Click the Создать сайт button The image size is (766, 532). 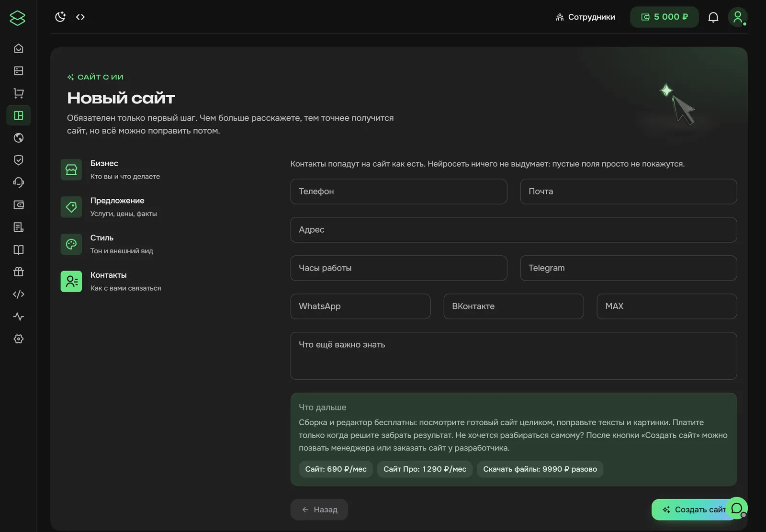point(694,509)
